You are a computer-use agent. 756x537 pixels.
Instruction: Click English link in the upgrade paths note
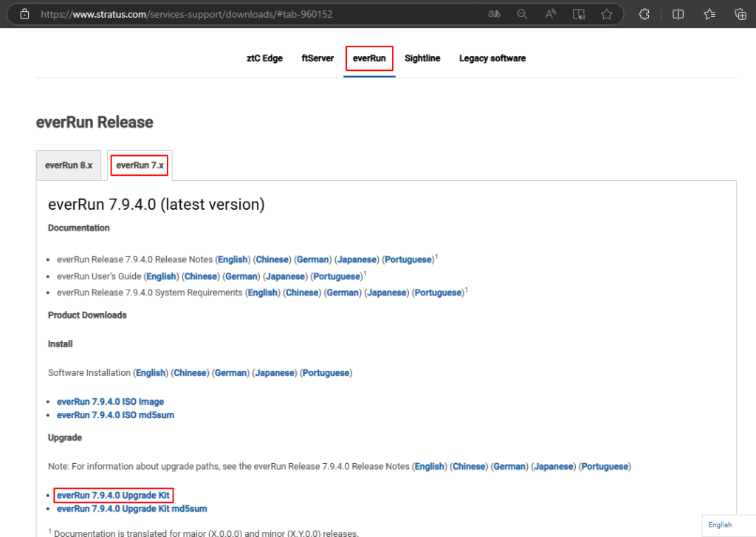(430, 467)
